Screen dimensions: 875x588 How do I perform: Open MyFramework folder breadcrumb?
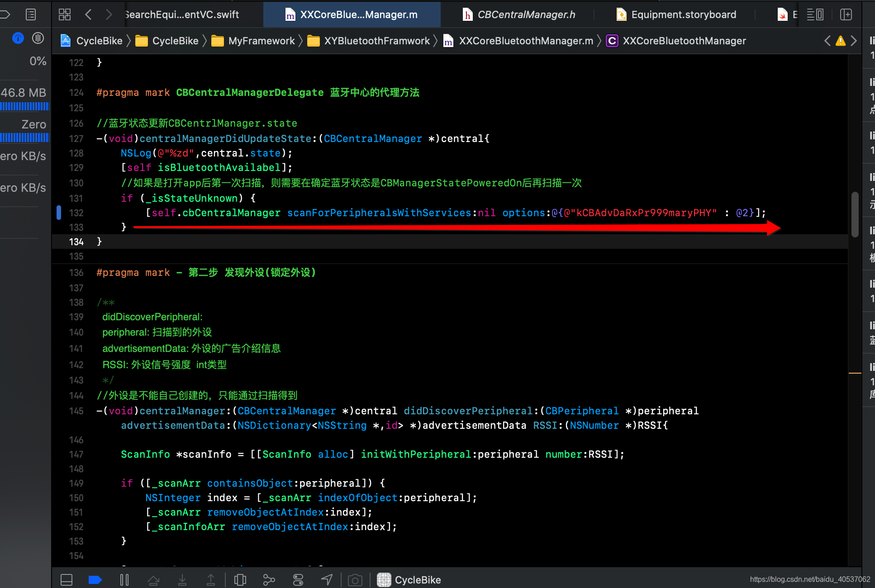(x=253, y=41)
